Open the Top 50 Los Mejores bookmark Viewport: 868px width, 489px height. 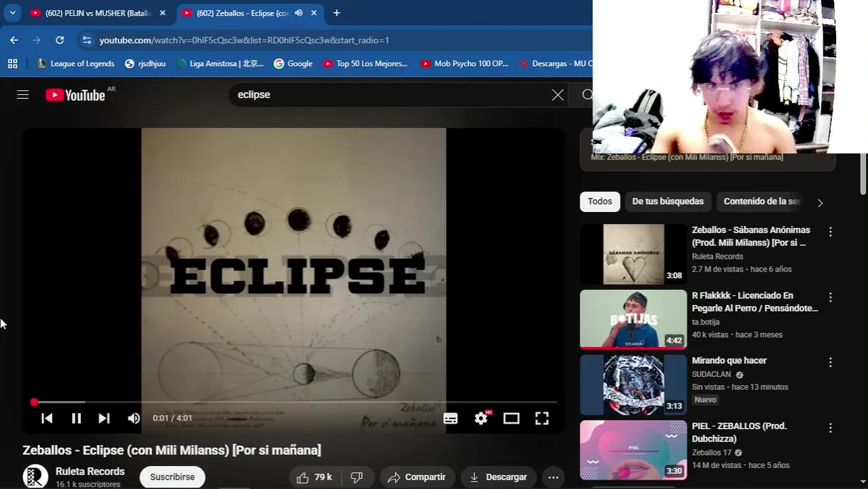tap(365, 63)
